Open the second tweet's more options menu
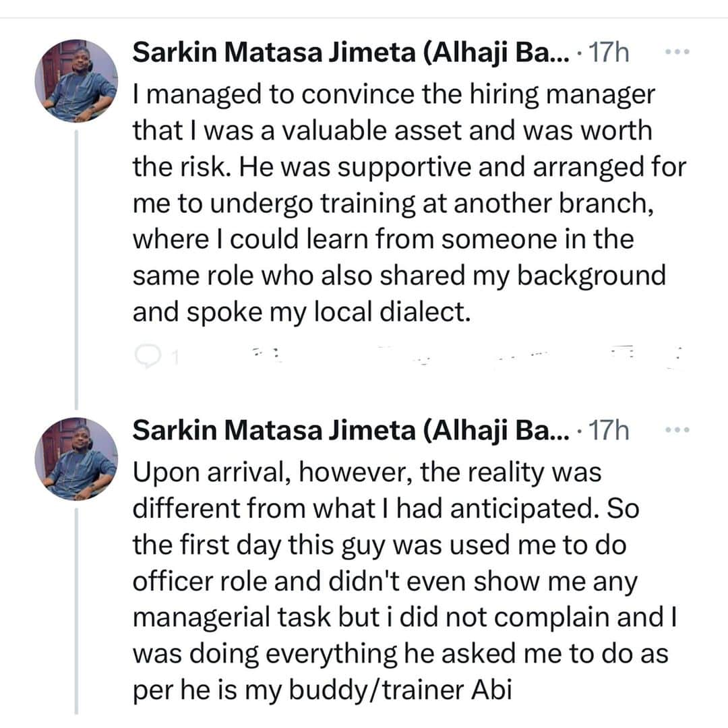 point(677,429)
